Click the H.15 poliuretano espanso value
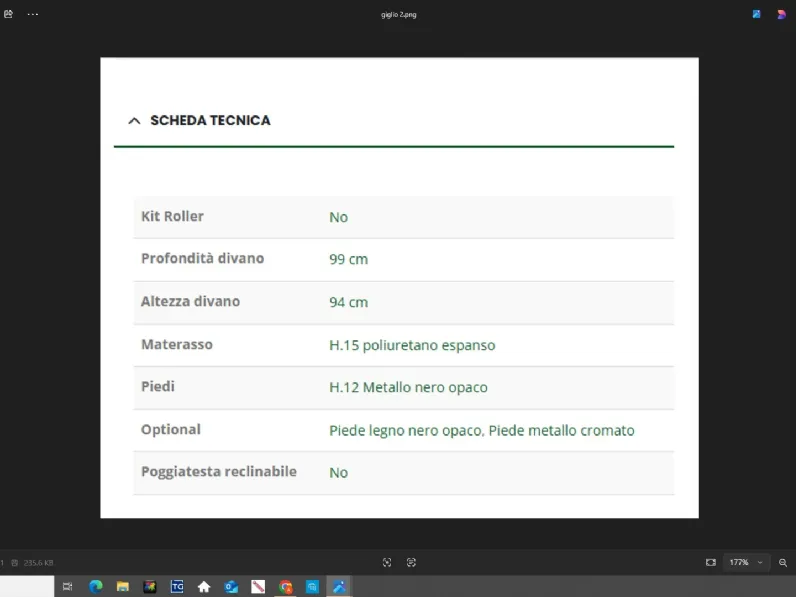 pyautogui.click(x=412, y=345)
